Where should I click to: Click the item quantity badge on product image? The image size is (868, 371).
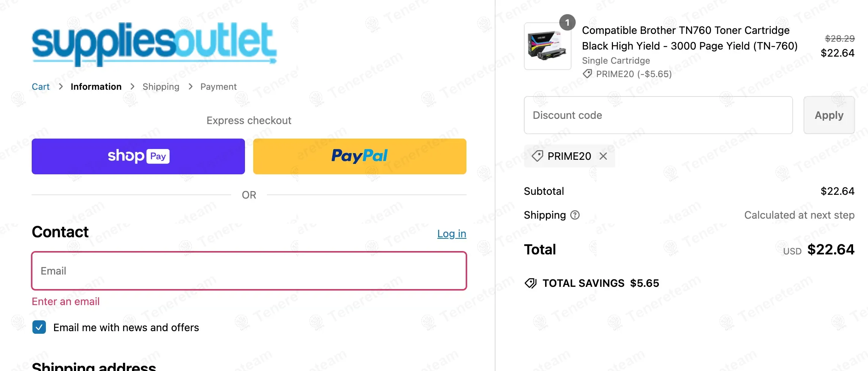pos(567,23)
